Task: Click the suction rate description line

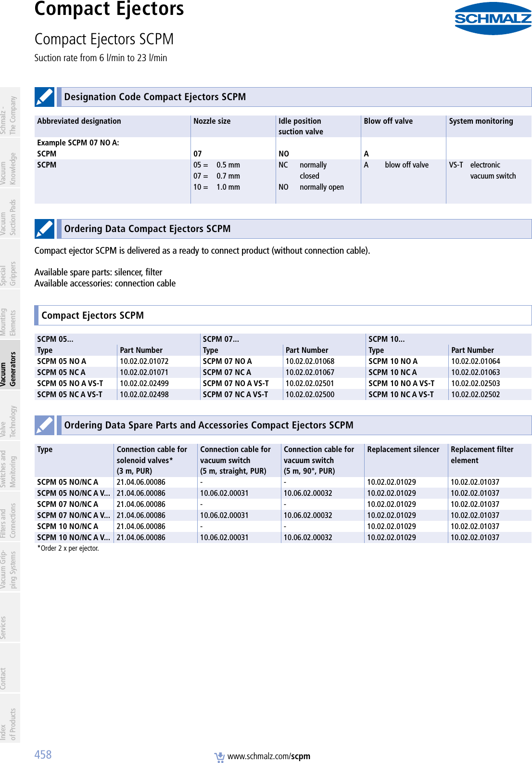Action: 101,58
